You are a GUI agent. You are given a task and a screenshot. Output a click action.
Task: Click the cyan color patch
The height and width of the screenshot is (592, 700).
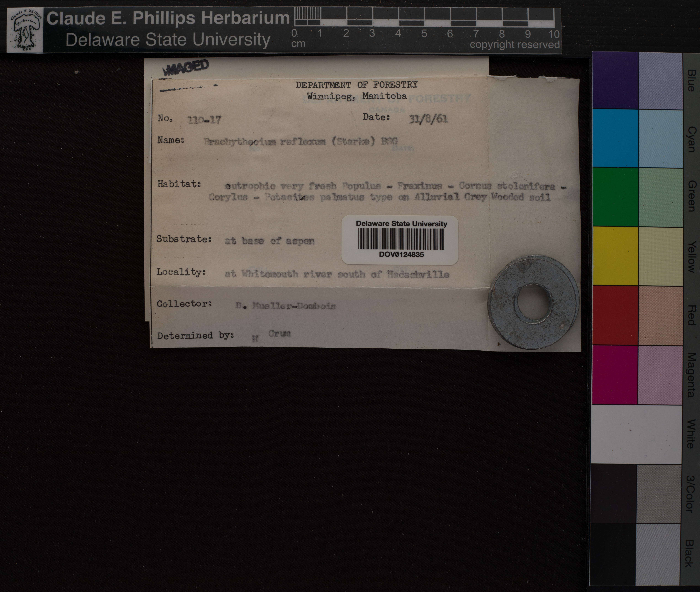point(615,138)
